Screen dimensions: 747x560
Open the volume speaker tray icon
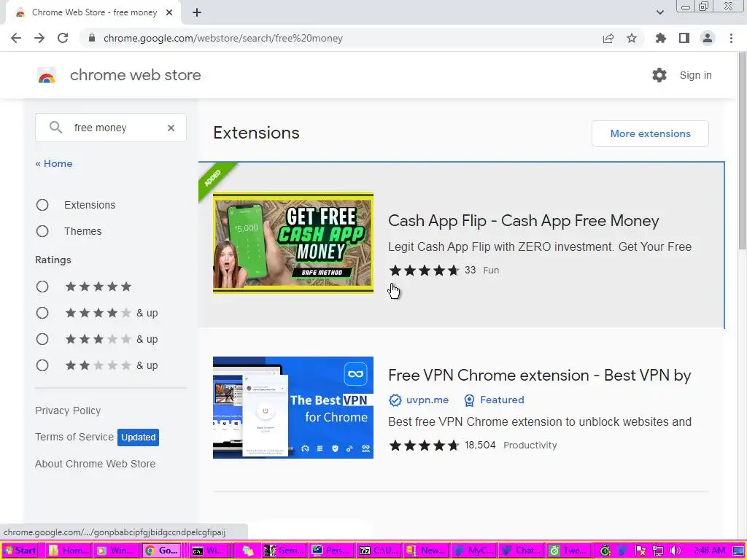(x=675, y=551)
